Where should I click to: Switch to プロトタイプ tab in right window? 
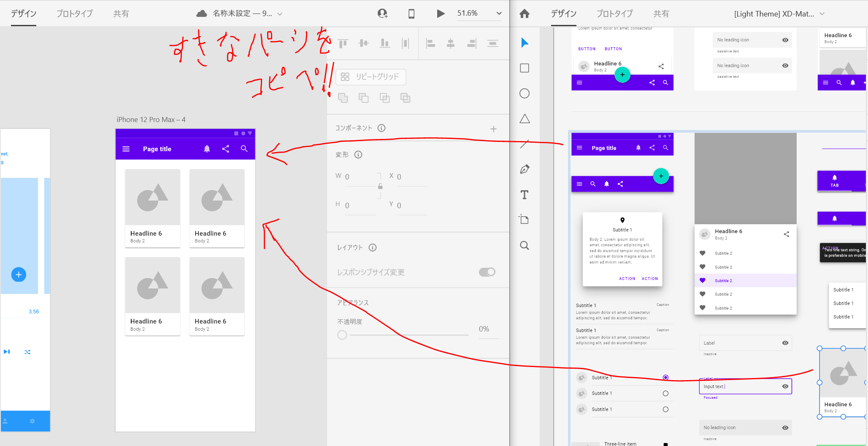(x=615, y=14)
